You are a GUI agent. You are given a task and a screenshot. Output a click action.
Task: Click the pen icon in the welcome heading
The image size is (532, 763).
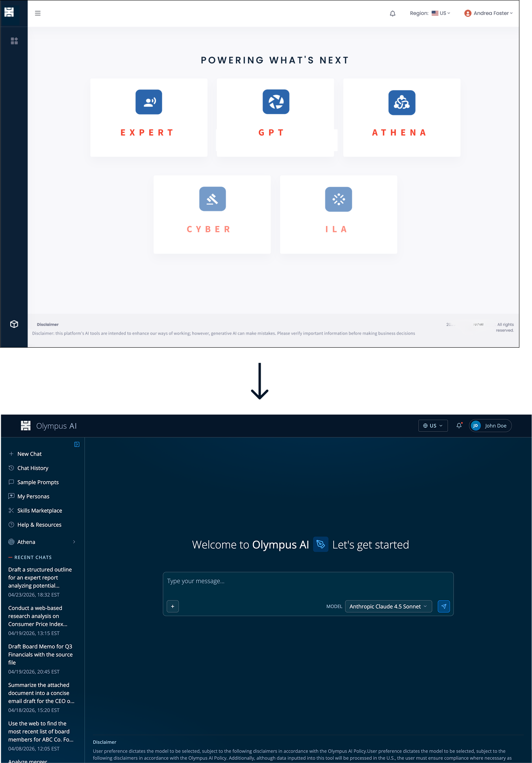click(x=321, y=544)
